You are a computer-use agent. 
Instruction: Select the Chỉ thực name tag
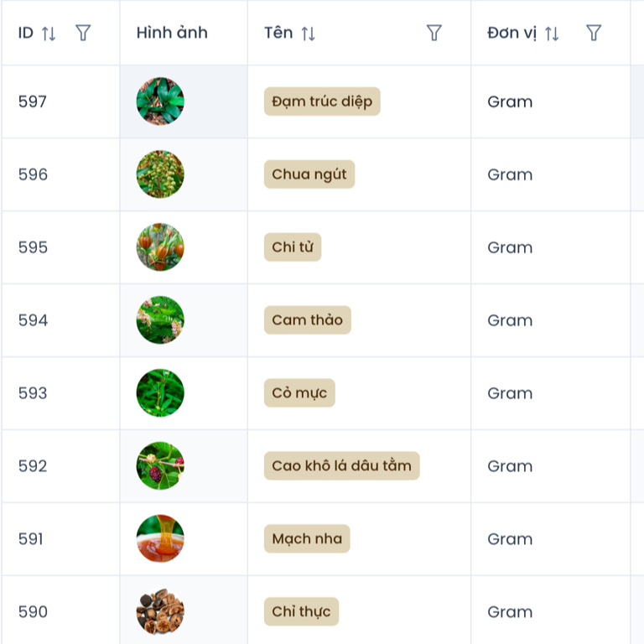click(x=301, y=612)
